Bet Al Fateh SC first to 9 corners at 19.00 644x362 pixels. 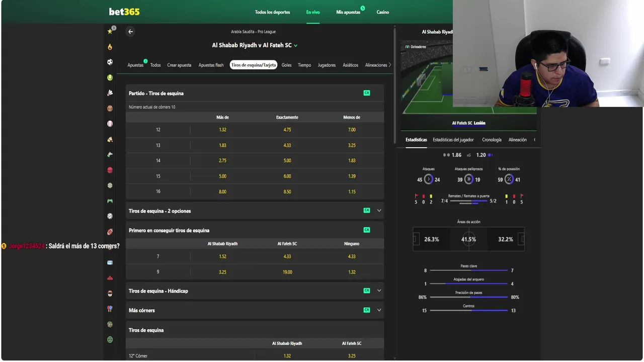coord(287,272)
